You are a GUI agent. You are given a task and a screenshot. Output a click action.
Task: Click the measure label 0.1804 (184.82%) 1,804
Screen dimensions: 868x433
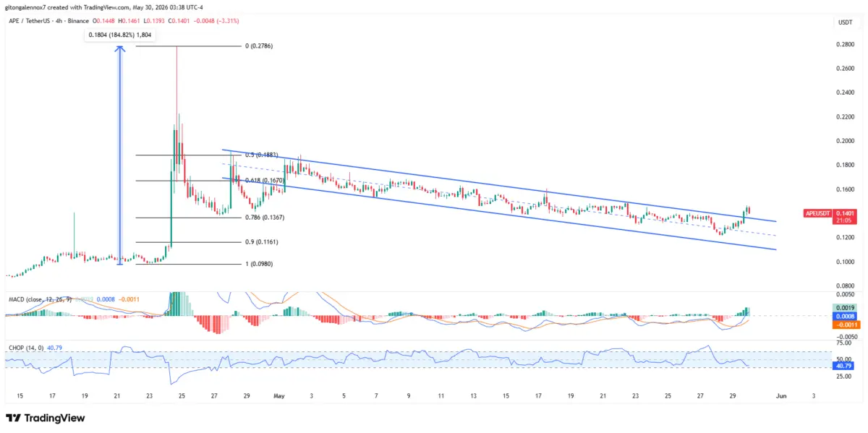[120, 34]
